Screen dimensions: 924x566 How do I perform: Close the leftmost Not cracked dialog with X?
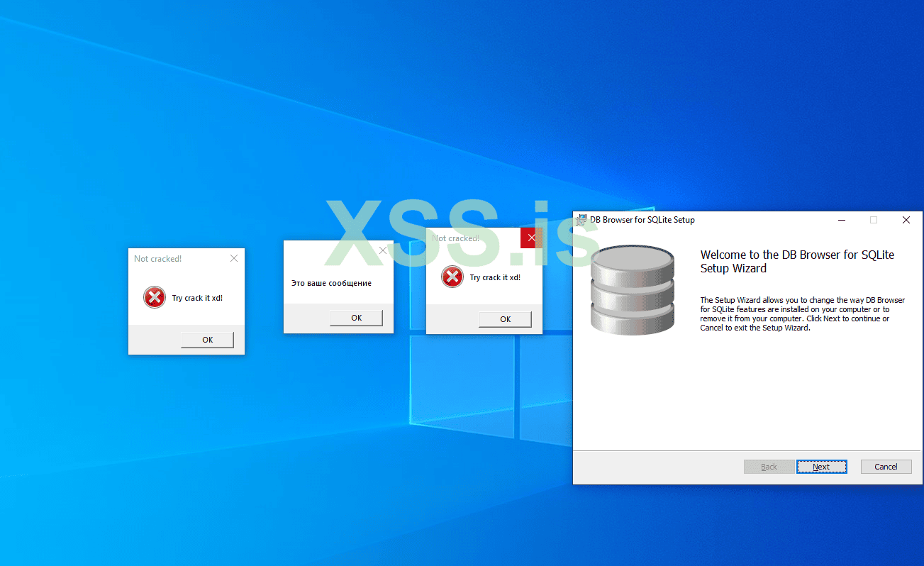234,258
